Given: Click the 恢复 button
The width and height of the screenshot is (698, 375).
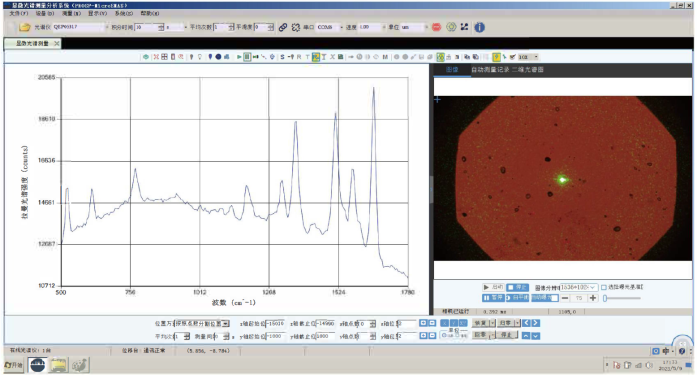Looking at the screenshot, I should (x=481, y=323).
